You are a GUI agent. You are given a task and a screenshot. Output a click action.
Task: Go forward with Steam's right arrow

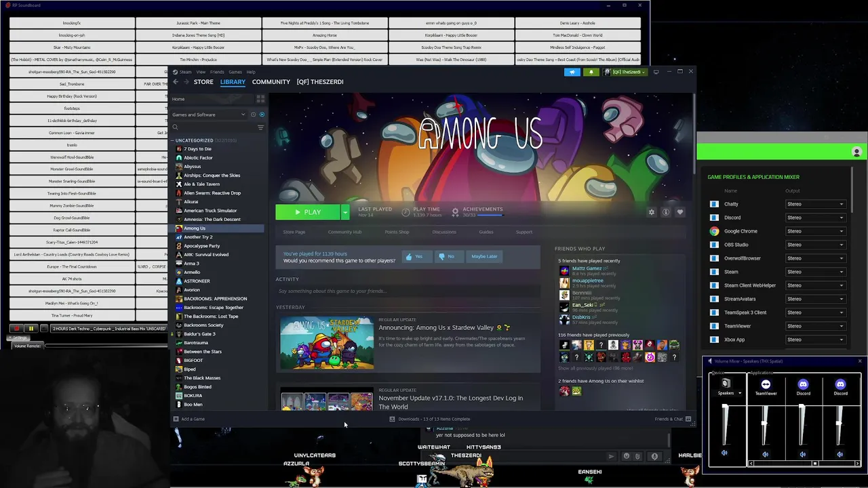pyautogui.click(x=185, y=82)
